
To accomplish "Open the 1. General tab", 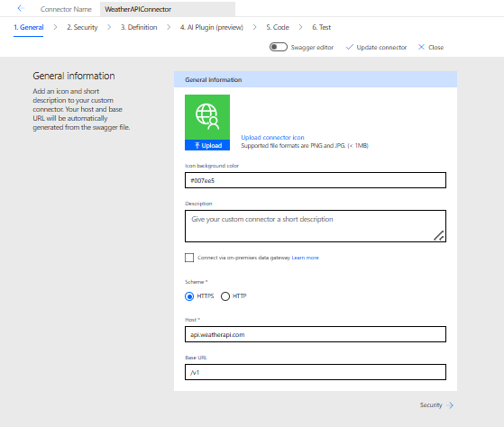I will (x=28, y=27).
